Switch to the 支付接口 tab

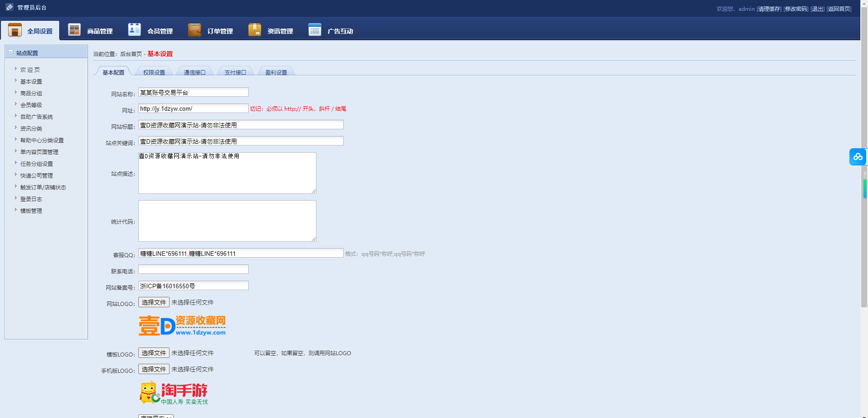[235, 72]
